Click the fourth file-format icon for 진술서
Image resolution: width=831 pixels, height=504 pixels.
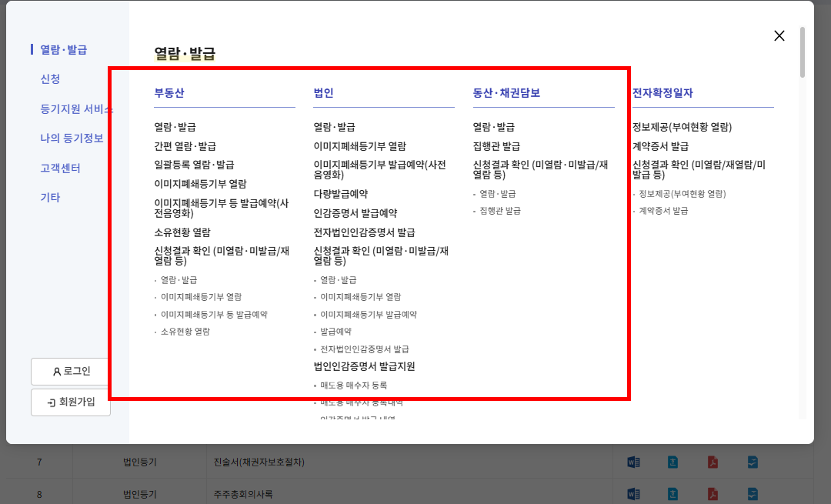[752, 462]
